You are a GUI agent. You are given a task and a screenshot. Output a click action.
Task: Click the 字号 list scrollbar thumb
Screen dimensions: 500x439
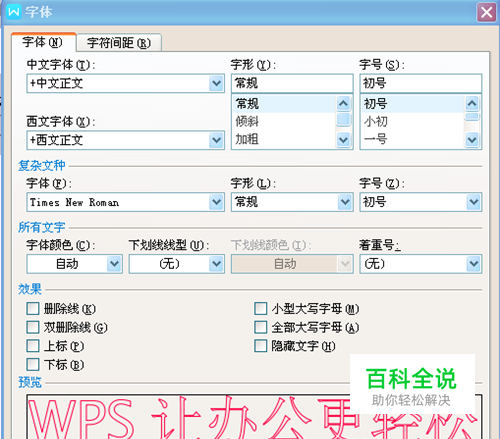coord(472,116)
